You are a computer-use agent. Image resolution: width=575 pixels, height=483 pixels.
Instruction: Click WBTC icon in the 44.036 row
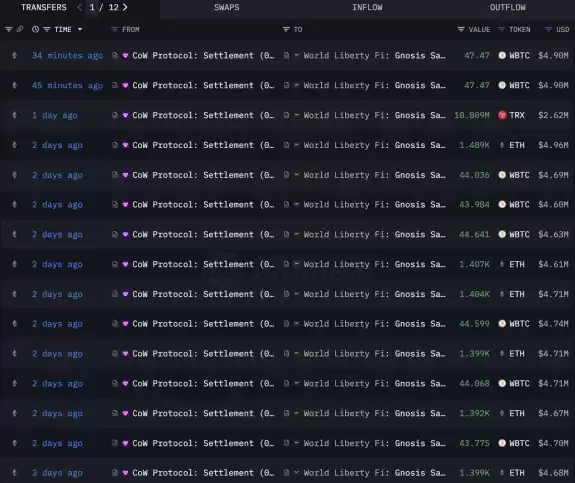pyautogui.click(x=502, y=175)
